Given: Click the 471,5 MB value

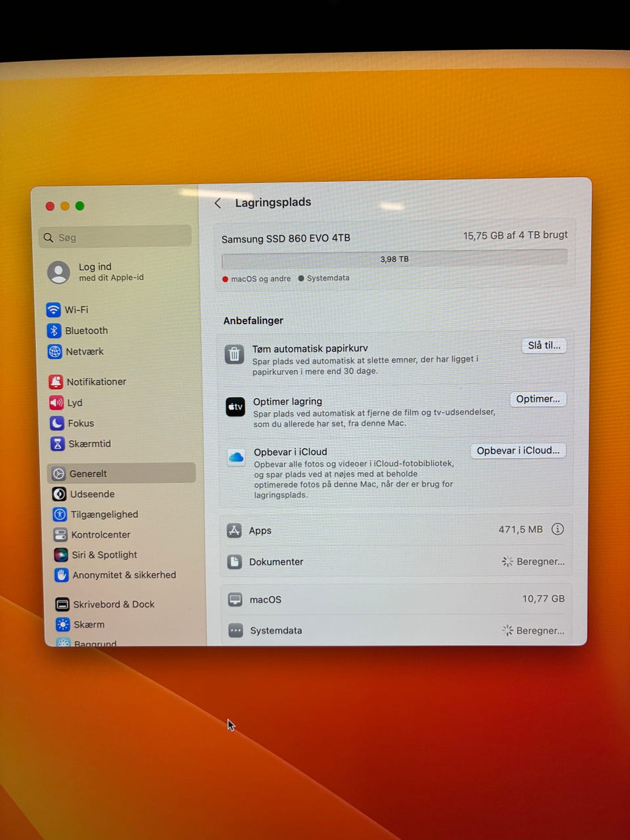Looking at the screenshot, I should 520,529.
